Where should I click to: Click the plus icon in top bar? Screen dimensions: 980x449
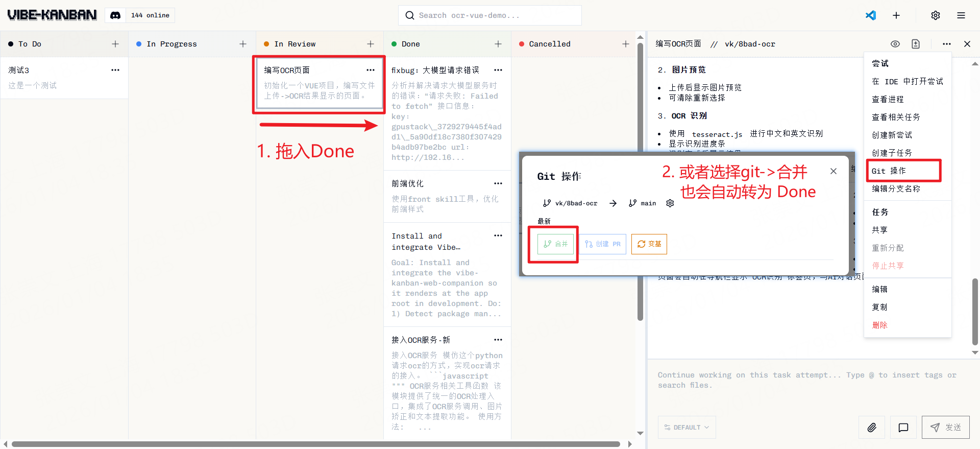(896, 15)
